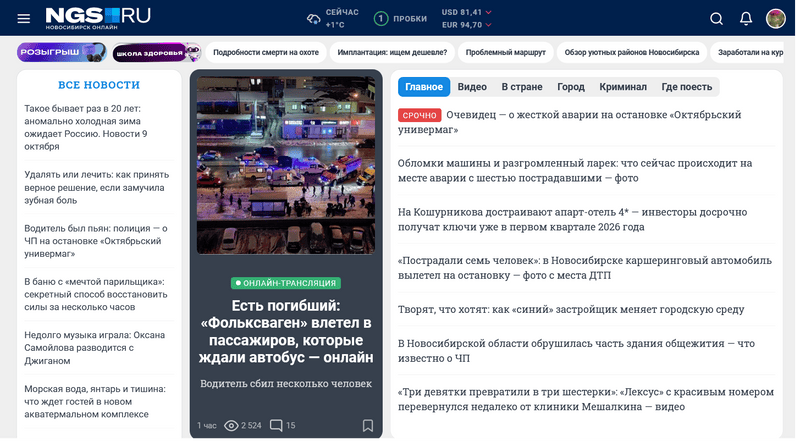Select the Криминал tab

pos(623,87)
